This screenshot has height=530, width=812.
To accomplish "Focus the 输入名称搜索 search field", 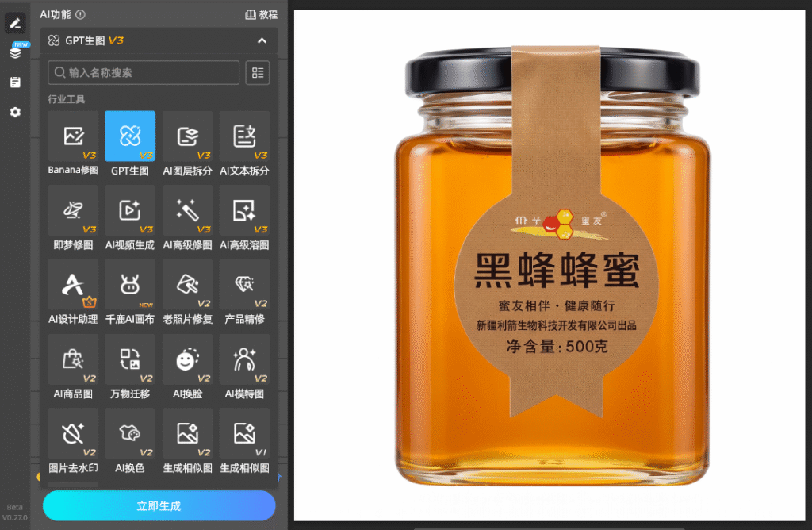I will click(x=144, y=72).
